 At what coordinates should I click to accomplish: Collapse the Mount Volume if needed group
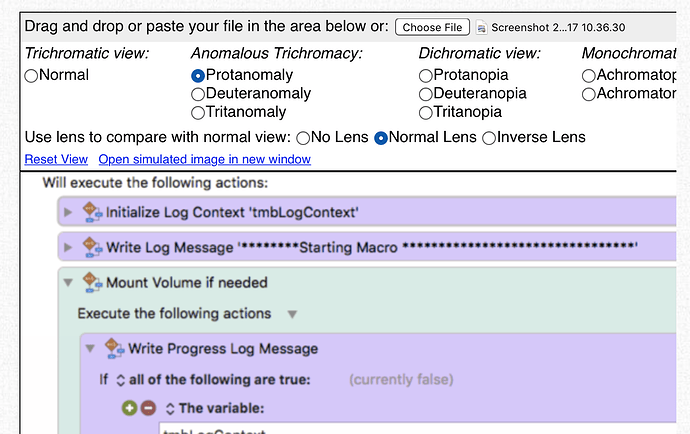[68, 283]
